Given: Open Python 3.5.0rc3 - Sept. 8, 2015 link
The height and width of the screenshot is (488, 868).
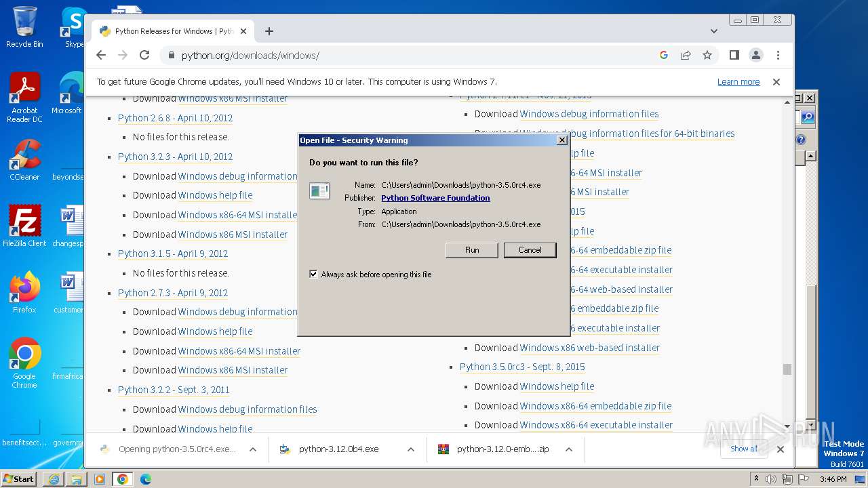Looking at the screenshot, I should [522, 367].
